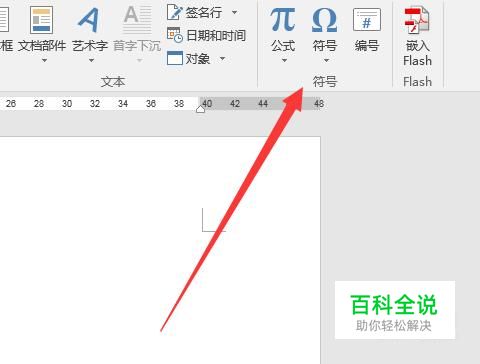480x364 pixels.
Task: Click the ruler right indent marker at 40
Action: point(200,109)
